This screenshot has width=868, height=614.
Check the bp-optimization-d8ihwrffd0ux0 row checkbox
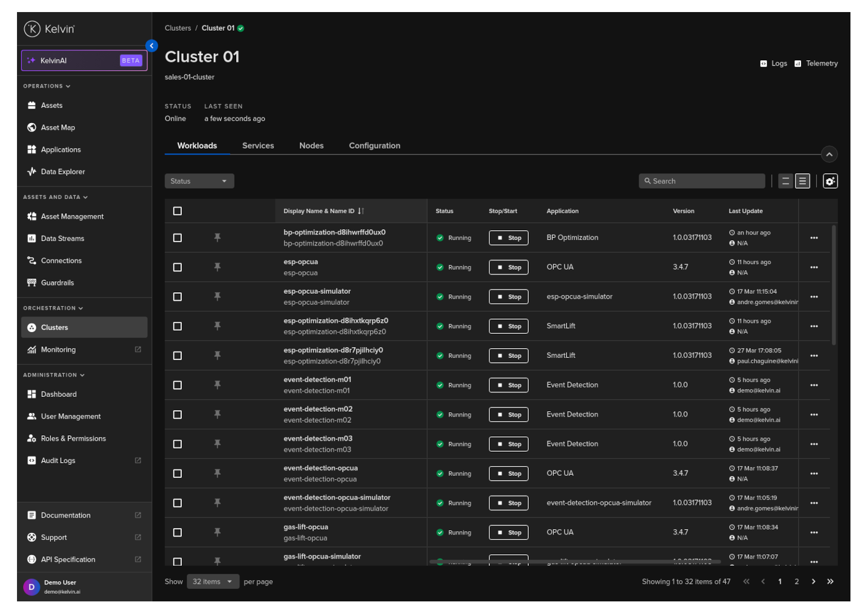click(178, 238)
